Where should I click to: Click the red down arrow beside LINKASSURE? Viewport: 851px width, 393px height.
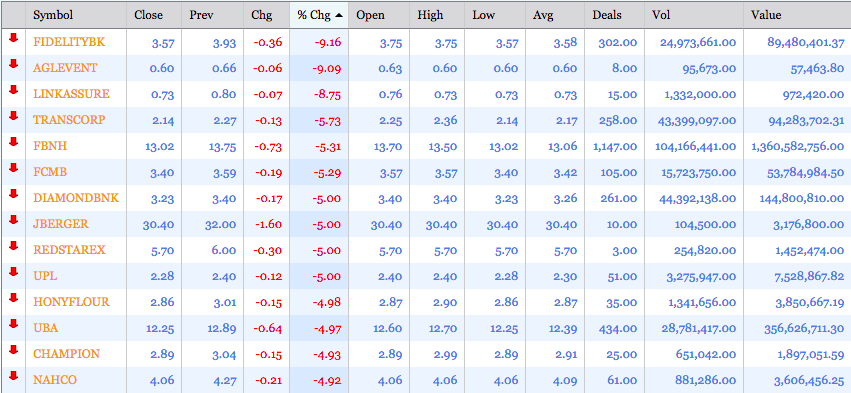tap(14, 90)
